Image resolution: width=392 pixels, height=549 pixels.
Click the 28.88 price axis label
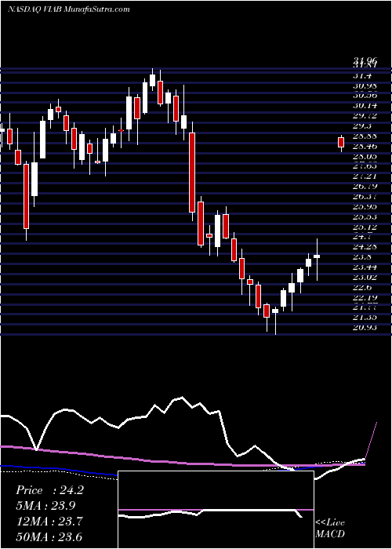pos(365,136)
